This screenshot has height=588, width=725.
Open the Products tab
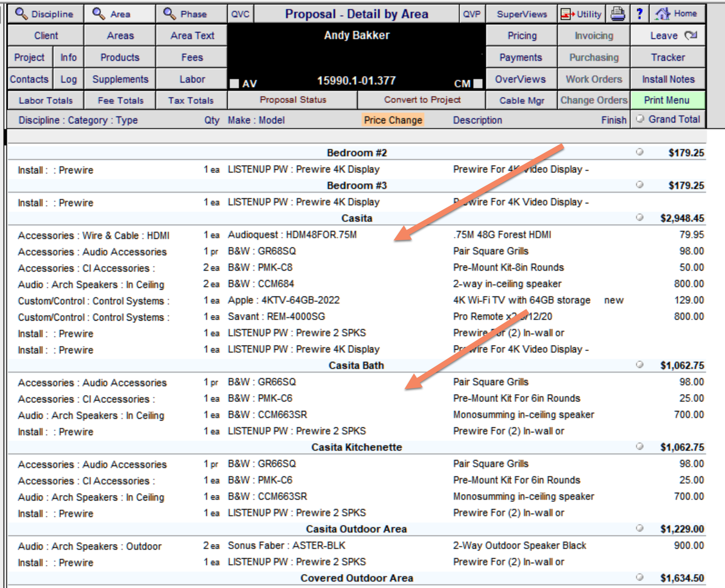(x=120, y=57)
